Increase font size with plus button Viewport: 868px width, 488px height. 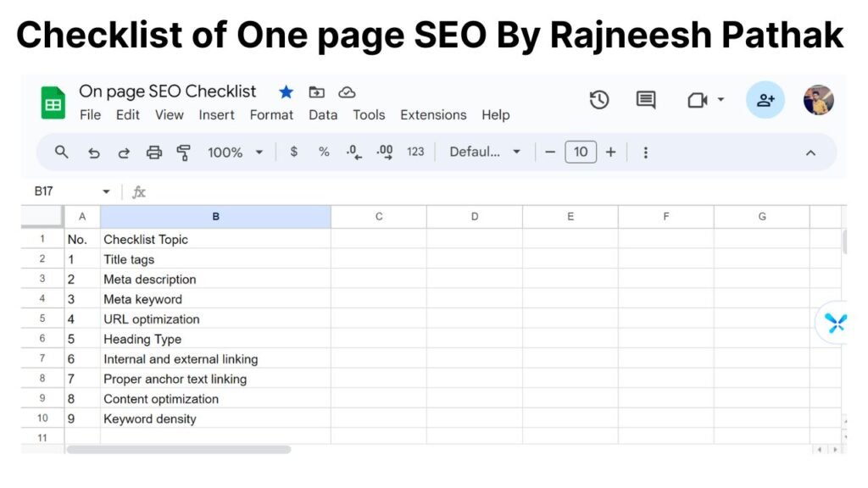(x=610, y=152)
